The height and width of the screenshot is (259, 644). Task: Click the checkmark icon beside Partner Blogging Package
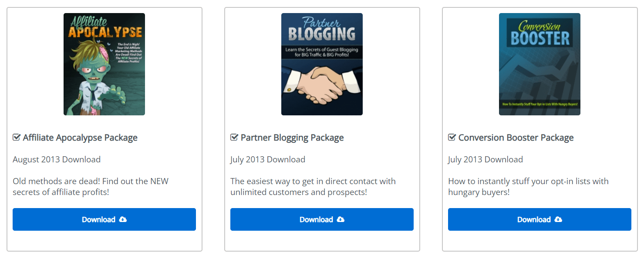tap(234, 138)
